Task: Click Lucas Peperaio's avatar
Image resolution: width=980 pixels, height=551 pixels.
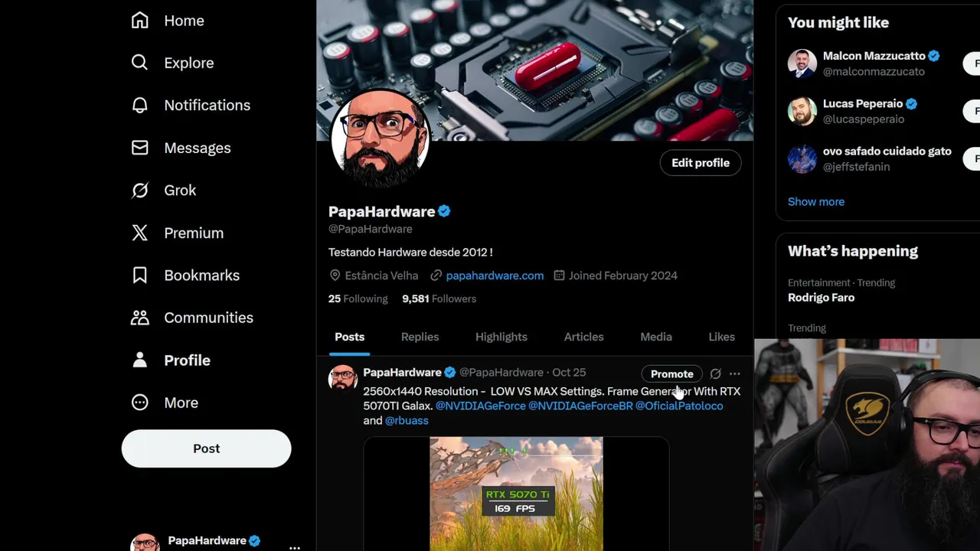Action: [x=802, y=111]
